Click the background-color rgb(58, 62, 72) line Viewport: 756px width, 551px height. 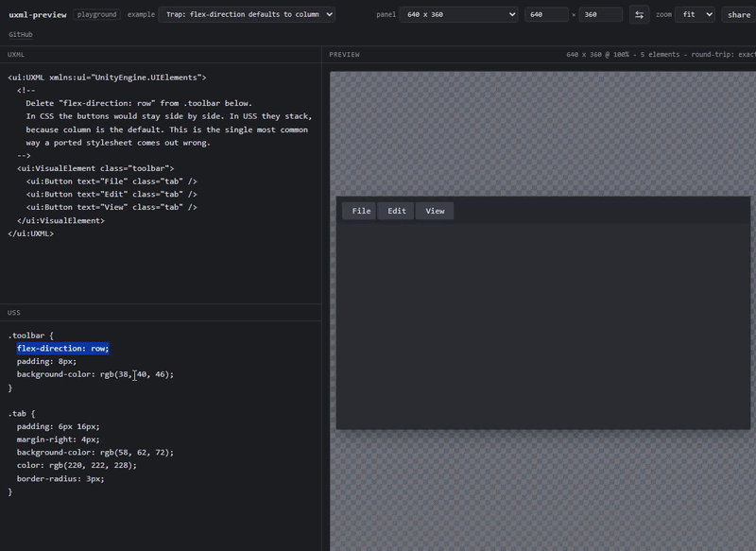(x=95, y=452)
